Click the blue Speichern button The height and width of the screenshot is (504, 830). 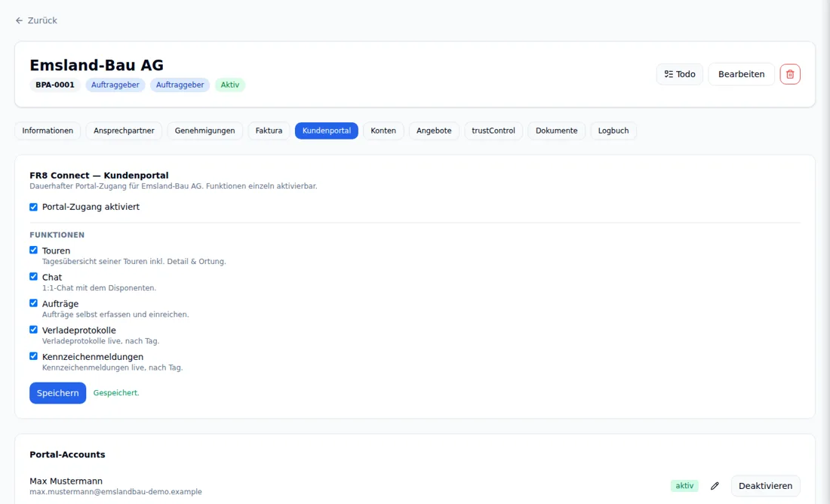[x=57, y=393]
